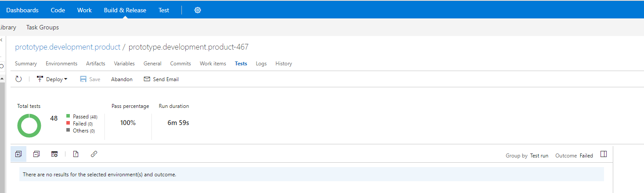
Task: Create bug icon in results toolbar
Action: [x=76, y=154]
